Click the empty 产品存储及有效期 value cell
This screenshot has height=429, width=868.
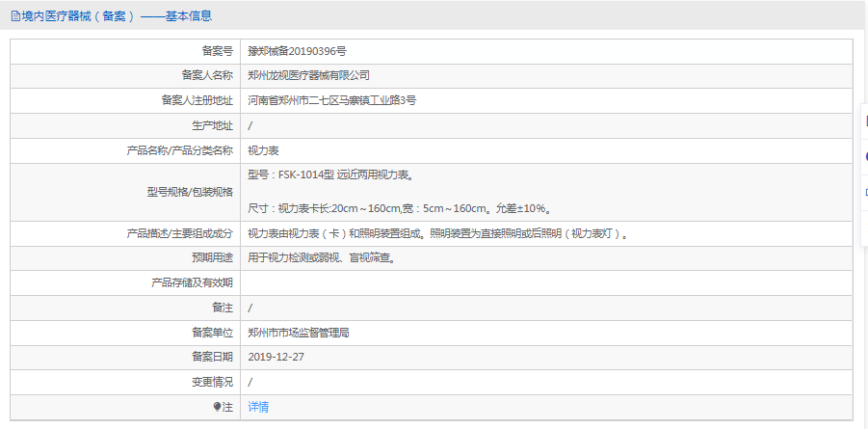(545, 282)
